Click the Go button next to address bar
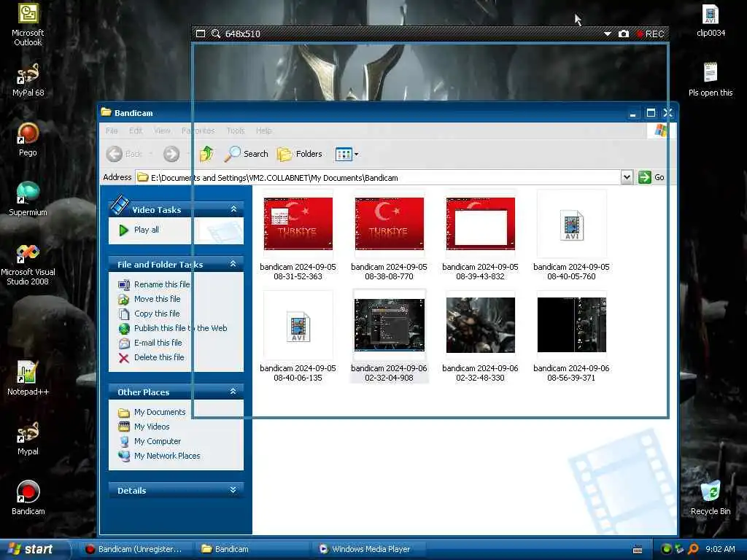Screen dimensions: 747x560 point(651,178)
